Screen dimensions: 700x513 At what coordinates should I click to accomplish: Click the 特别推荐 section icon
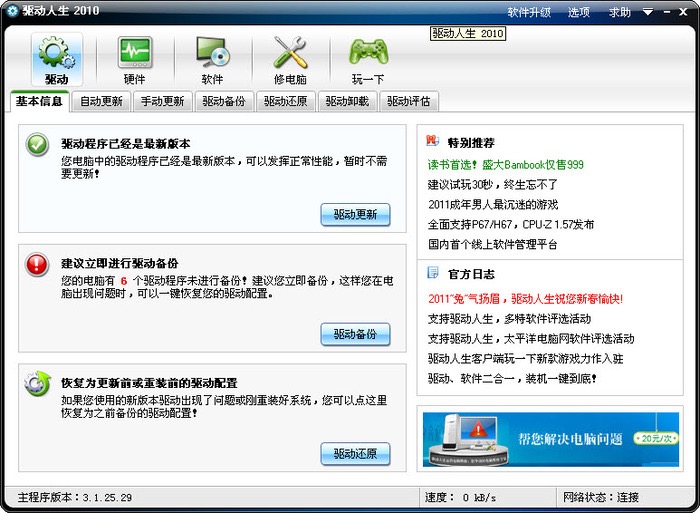[433, 141]
